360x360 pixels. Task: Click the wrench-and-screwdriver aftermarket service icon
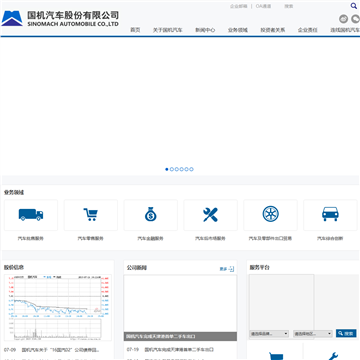(210, 215)
